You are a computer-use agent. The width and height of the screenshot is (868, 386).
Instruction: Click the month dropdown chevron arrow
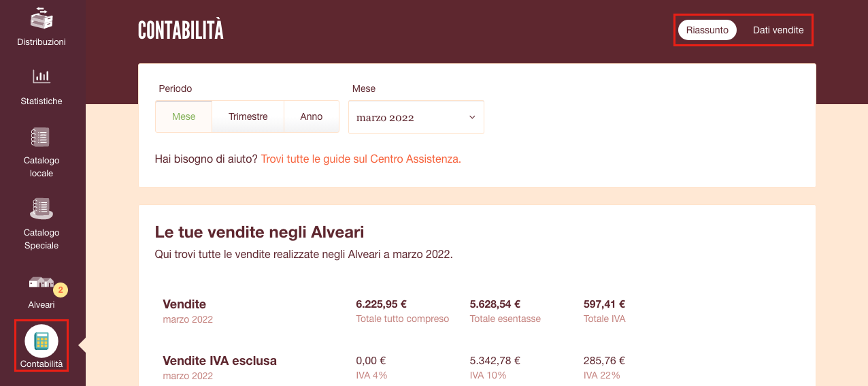(472, 117)
